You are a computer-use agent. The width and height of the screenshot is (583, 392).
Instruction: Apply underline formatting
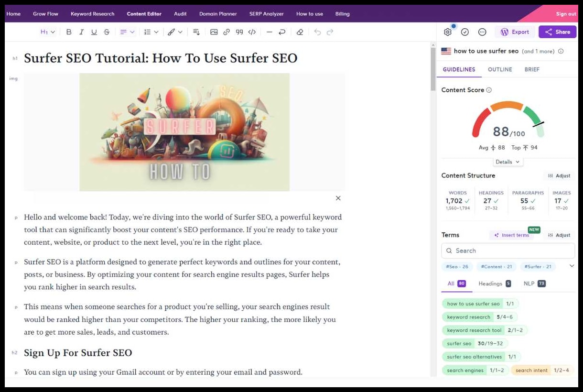tap(94, 32)
